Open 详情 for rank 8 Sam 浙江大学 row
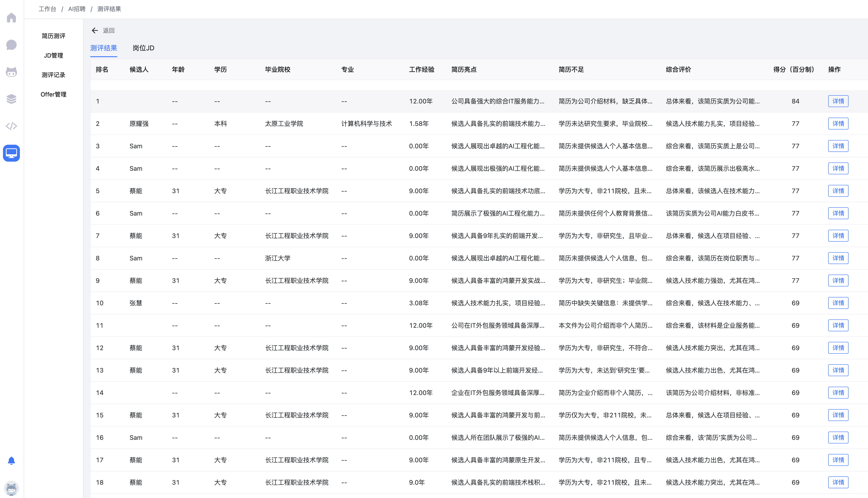 (838, 258)
